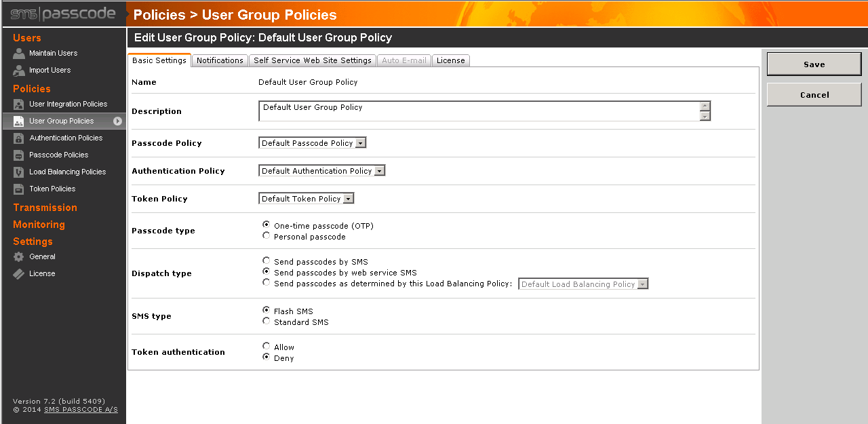Viewport: 868px width, 424px height.
Task: Open Load Balancing Policies page
Action: (x=67, y=172)
